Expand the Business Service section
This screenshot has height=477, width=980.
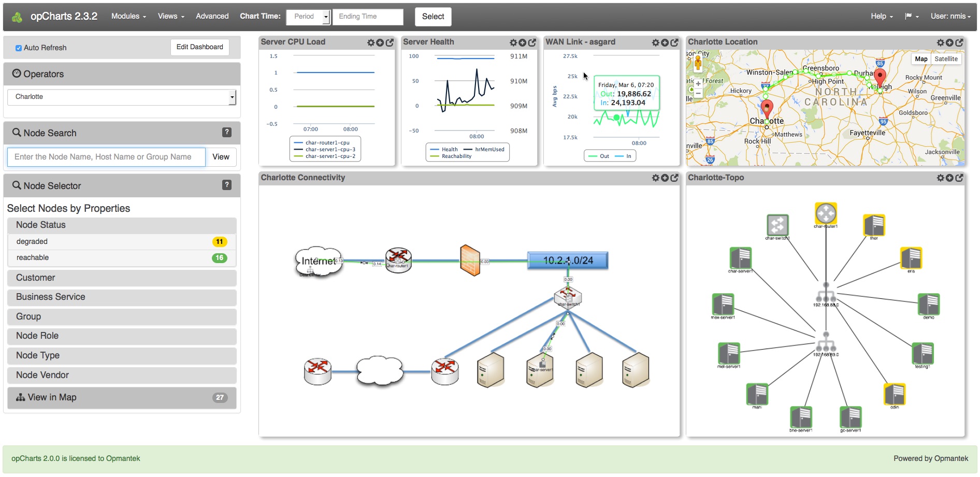122,297
